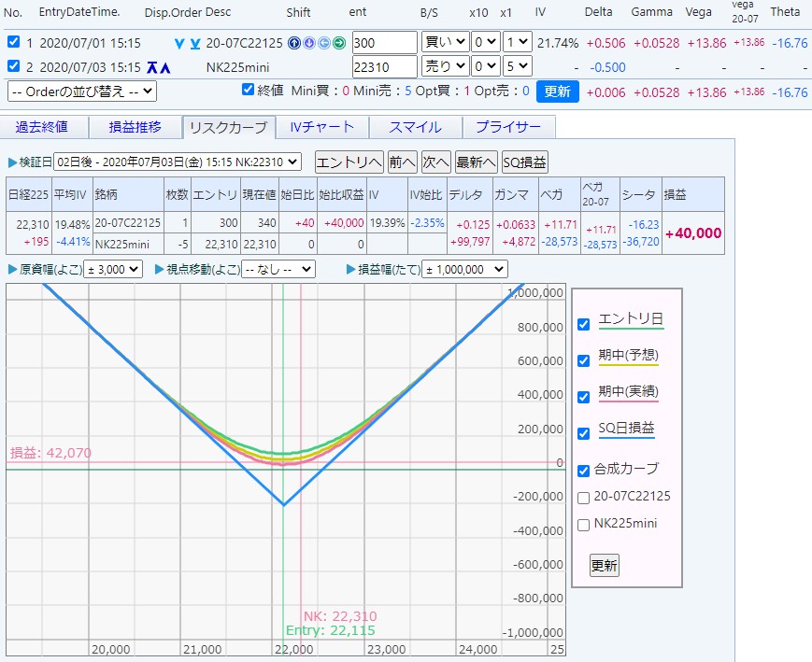812x662 pixels.
Task: Toggle the 期中(予想) curve checkbox
Action: pos(584,360)
